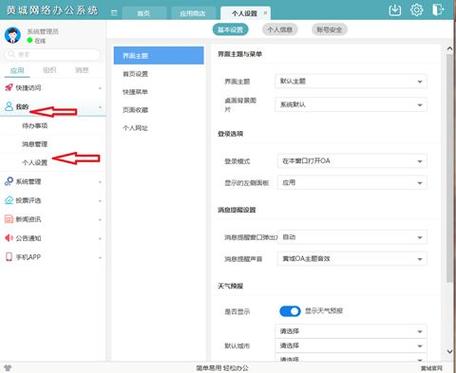Click the 基本设置 pill button
456x373 pixels.
[x=230, y=29]
